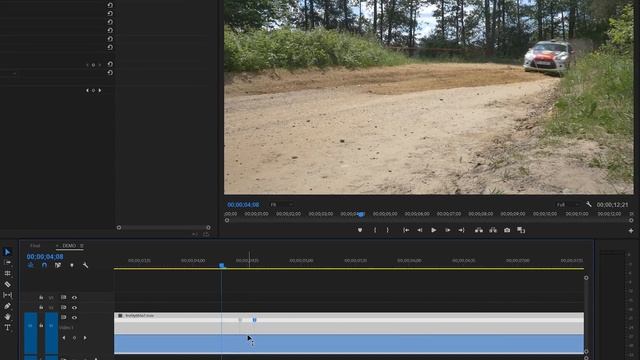Go to previous keyframe in Effect Controls
The width and height of the screenshot is (640, 360).
click(87, 91)
